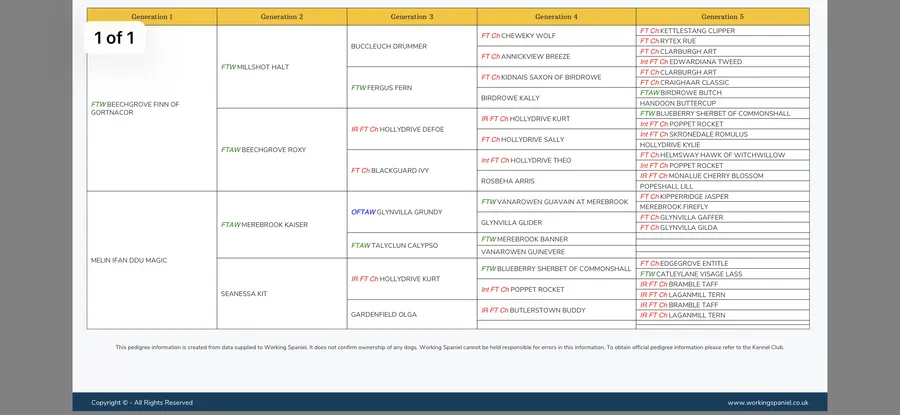Click the Generation 1 column header
This screenshot has width=900, height=415.
point(151,17)
